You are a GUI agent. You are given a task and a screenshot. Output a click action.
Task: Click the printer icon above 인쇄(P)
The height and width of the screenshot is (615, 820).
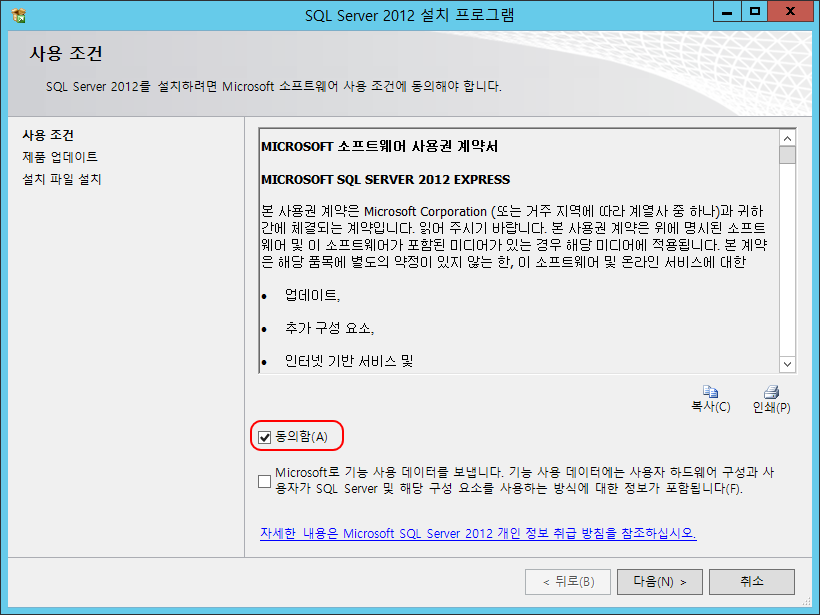click(771, 392)
